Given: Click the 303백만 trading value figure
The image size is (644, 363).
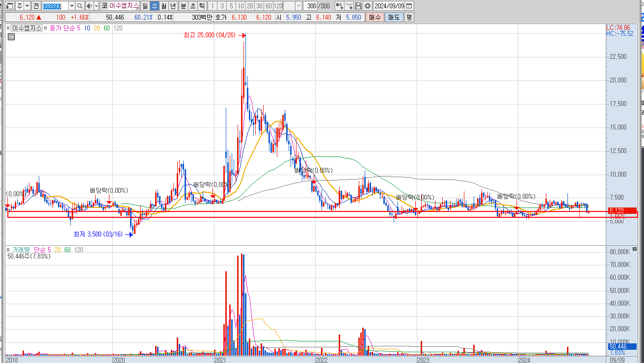Looking at the screenshot, I should tap(202, 17).
